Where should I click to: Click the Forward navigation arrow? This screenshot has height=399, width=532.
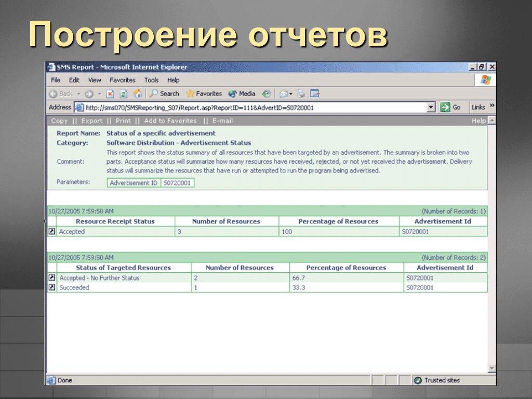(x=89, y=94)
